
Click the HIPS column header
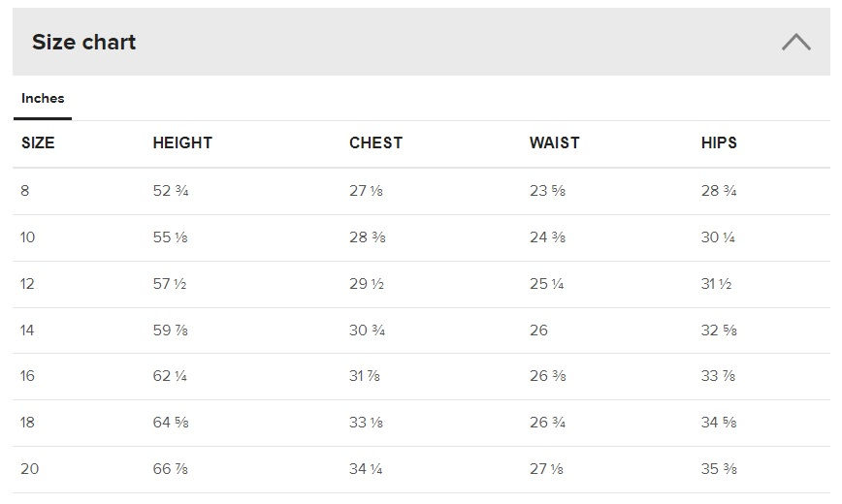[x=719, y=142]
